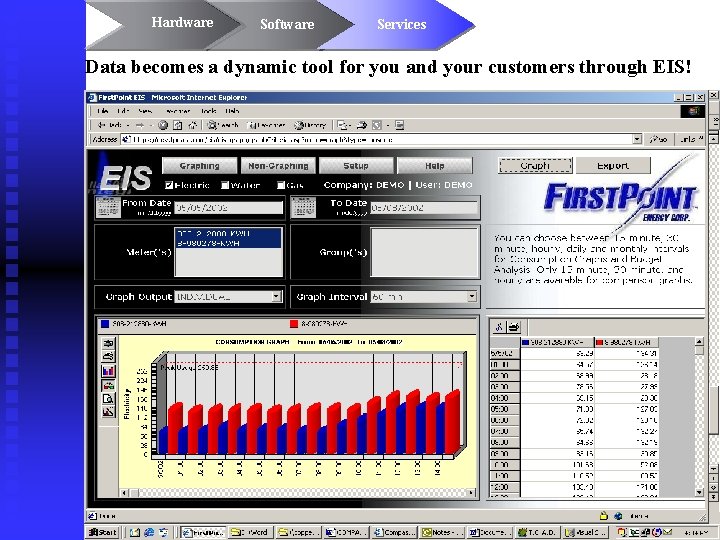Click the security lock icon in status bar
720x540 pixels.
pyautogui.click(x=603, y=516)
